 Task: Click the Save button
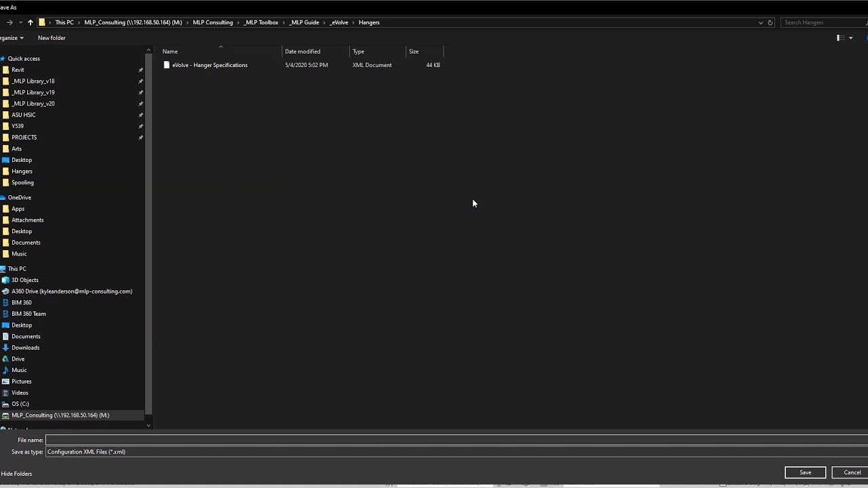click(805, 472)
